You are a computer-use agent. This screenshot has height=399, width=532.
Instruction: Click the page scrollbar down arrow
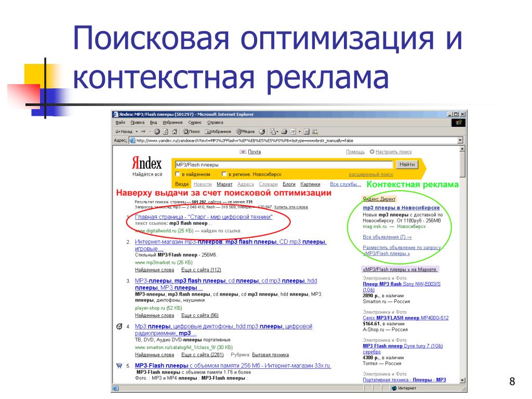[x=462, y=380]
